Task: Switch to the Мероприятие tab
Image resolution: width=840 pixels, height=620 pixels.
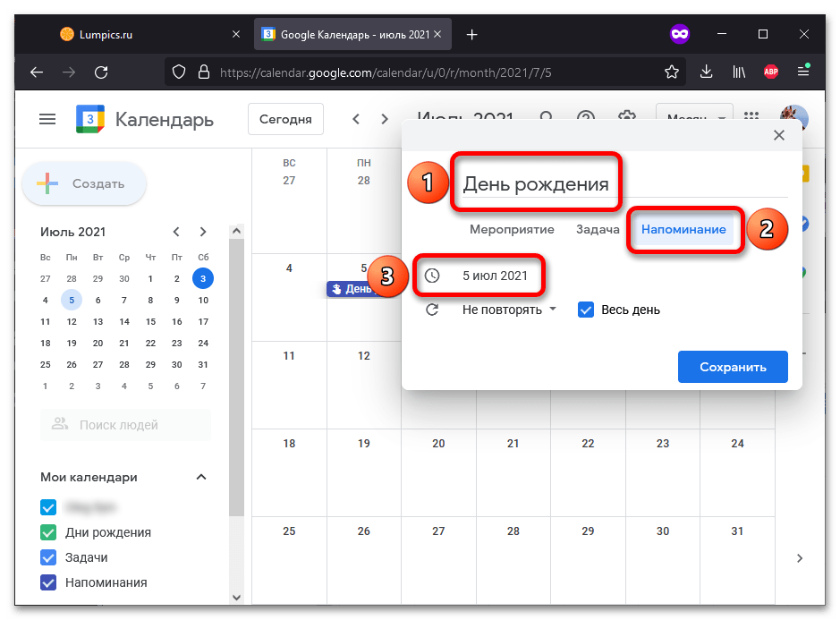Action: tap(512, 229)
